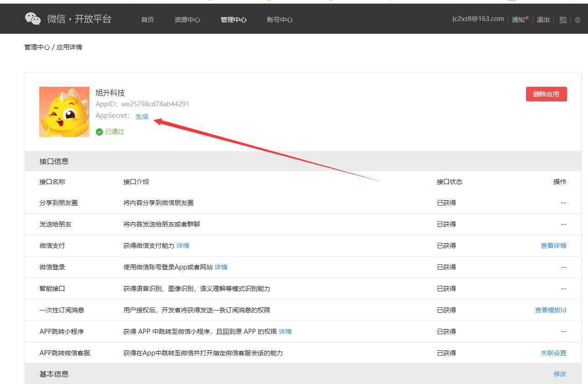
Task: Click 已获得 status in 智能接口 row
Action: click(x=446, y=289)
